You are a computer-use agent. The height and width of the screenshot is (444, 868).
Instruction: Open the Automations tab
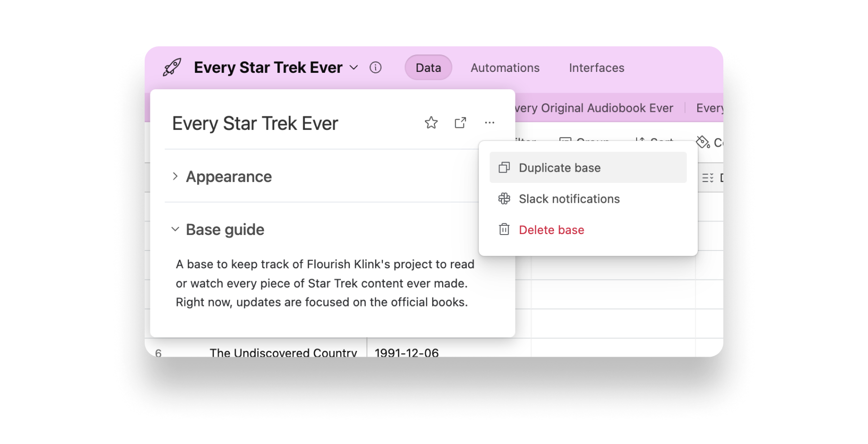(x=505, y=68)
